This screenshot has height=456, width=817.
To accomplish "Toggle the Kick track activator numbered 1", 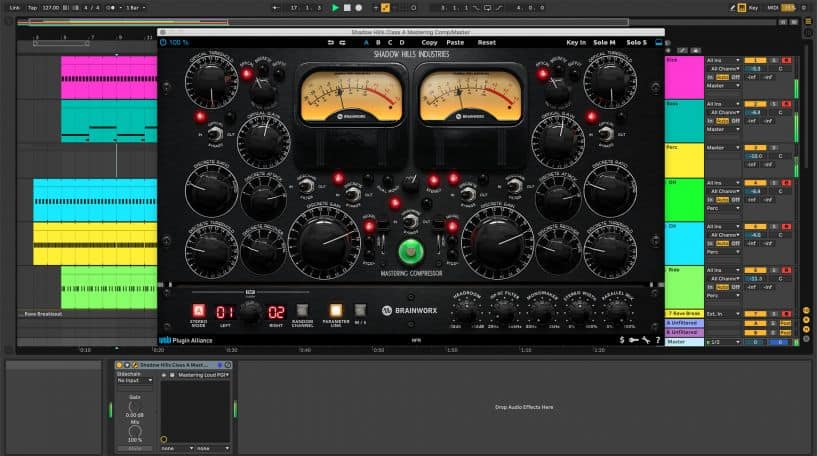I will (x=755, y=60).
